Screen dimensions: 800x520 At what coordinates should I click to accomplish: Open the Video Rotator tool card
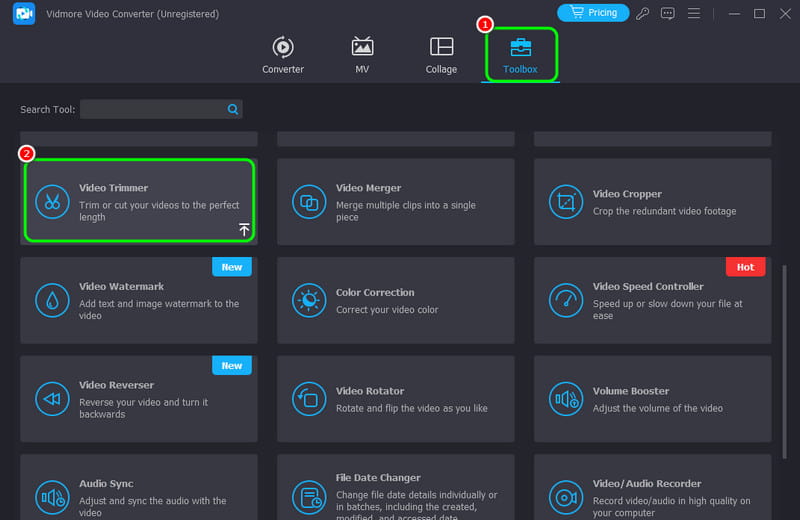(395, 398)
